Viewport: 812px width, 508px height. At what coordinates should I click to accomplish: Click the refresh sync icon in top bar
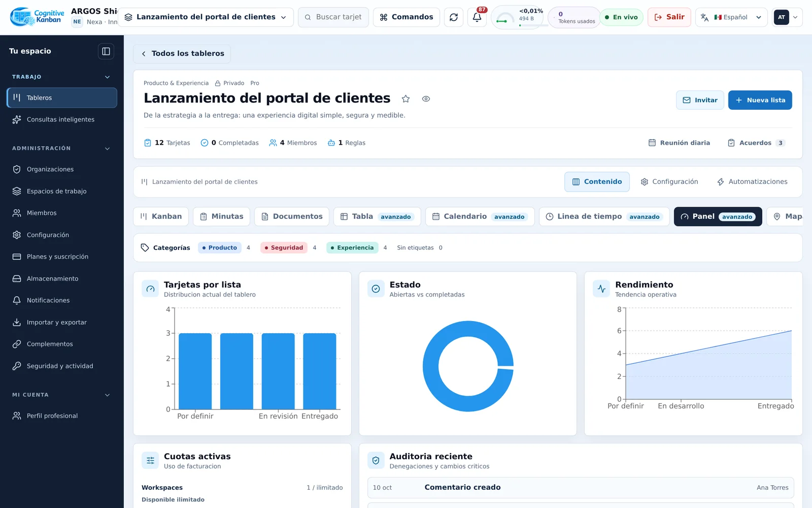pyautogui.click(x=454, y=17)
